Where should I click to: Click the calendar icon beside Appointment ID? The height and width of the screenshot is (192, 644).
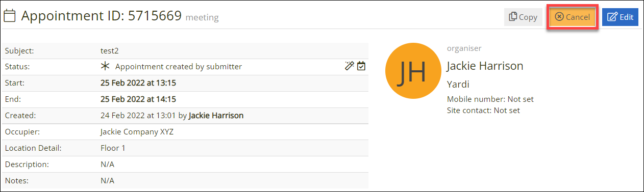click(x=10, y=16)
